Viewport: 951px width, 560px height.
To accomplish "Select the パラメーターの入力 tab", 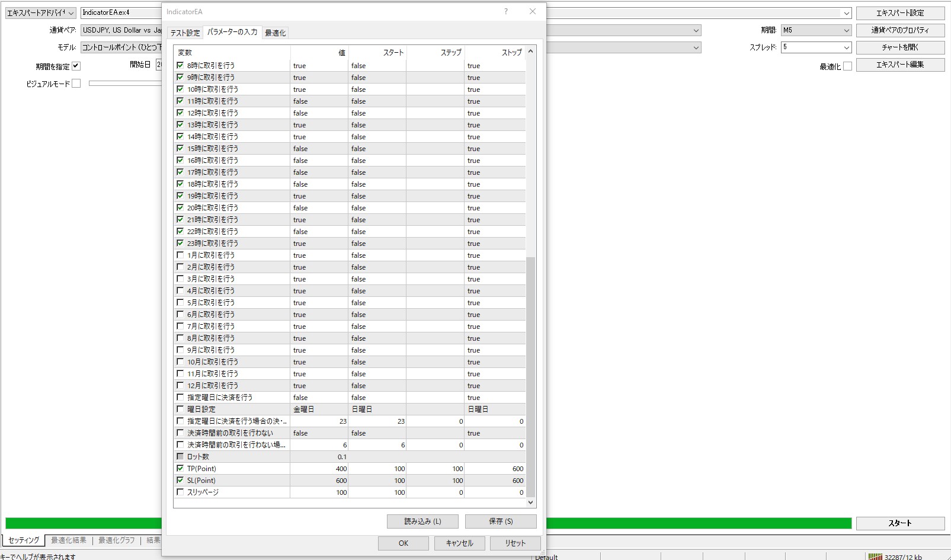I will point(232,32).
